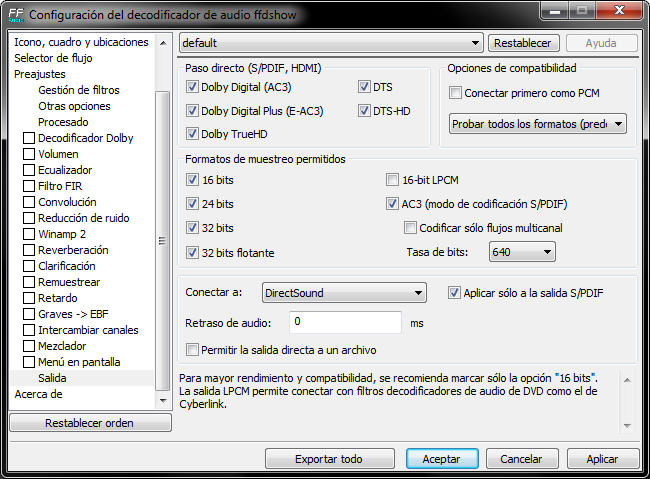
Task: Open Probar todos los formatos dropdown
Action: [x=536, y=124]
